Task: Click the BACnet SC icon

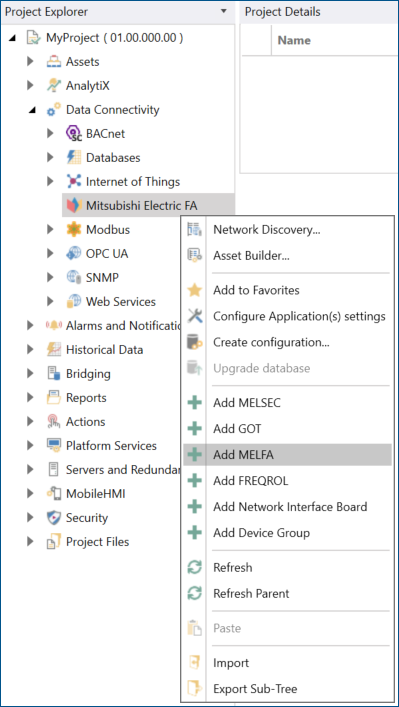Action: 73,133
